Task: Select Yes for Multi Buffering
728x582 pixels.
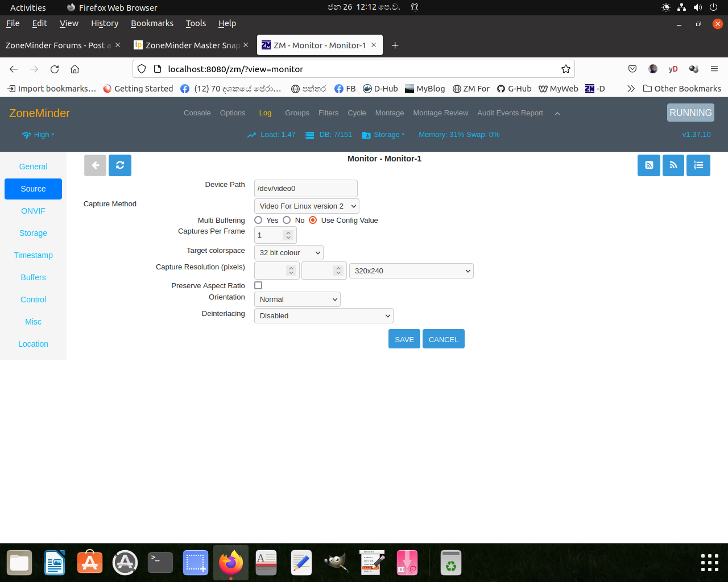Action: point(258,220)
